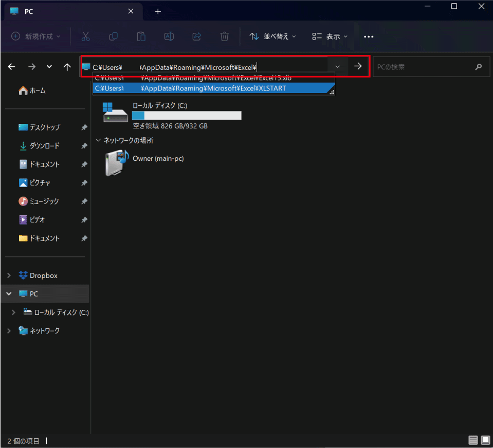Screen dimensions: 493x448
Task: Switch to details view icon in status bar
Action: 473,440
